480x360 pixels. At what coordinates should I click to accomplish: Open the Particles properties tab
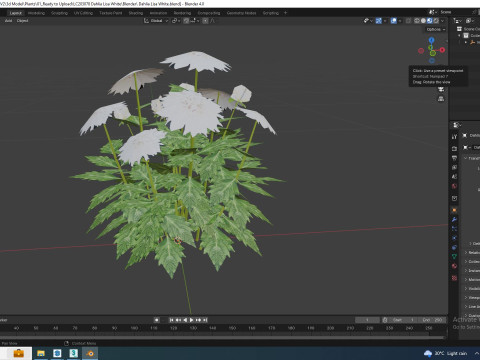(x=454, y=229)
